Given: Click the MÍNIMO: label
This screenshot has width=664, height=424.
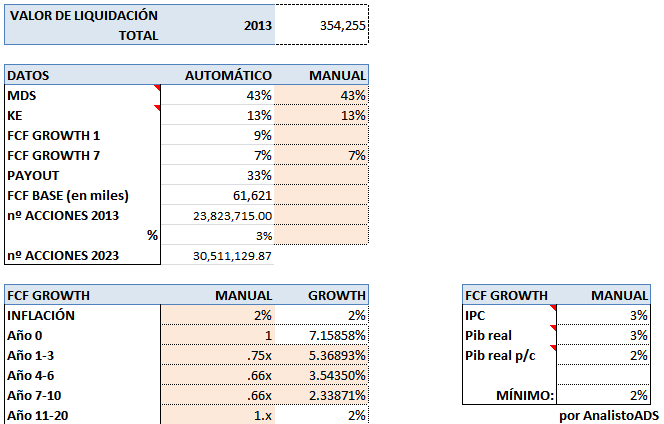Looking at the screenshot, I should click(x=525, y=395).
